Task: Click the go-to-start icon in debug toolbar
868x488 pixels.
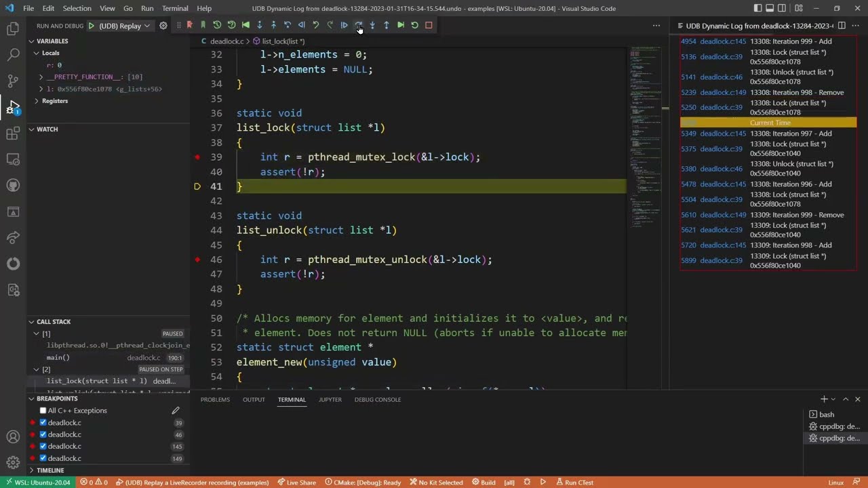Action: tap(245, 25)
